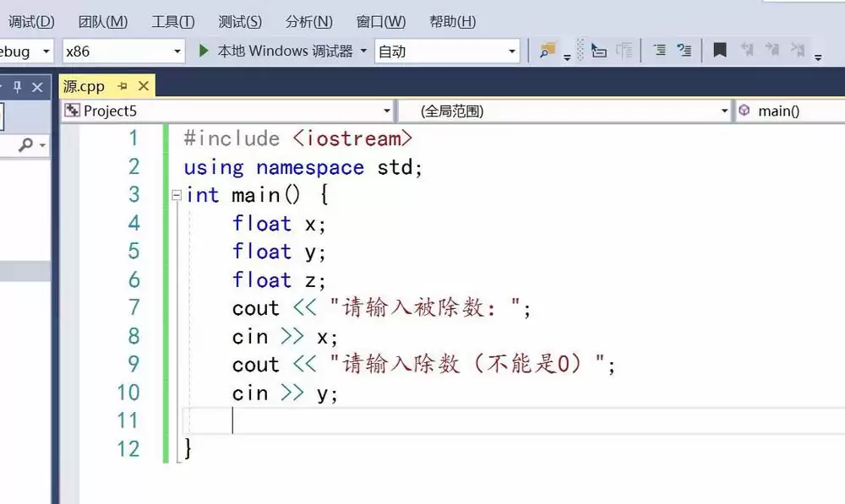The width and height of the screenshot is (845, 504).
Task: Close the 源.cpp editor tab
Action: 143,86
